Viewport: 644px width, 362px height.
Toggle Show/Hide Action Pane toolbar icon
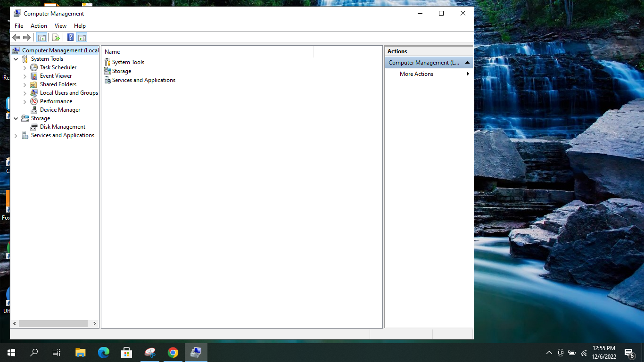[x=82, y=38]
